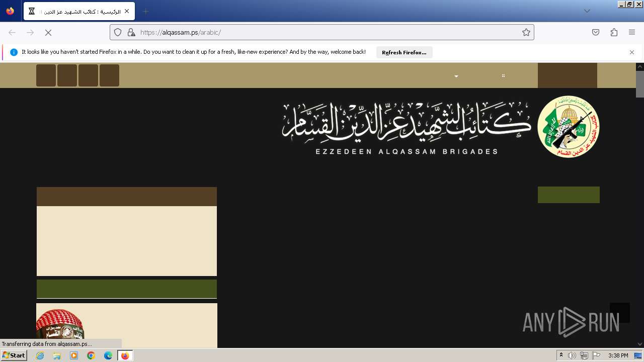Image resolution: width=644 pixels, height=362 pixels.
Task: Click the Alqassam Brigades round emblem logo
Action: [x=569, y=126]
